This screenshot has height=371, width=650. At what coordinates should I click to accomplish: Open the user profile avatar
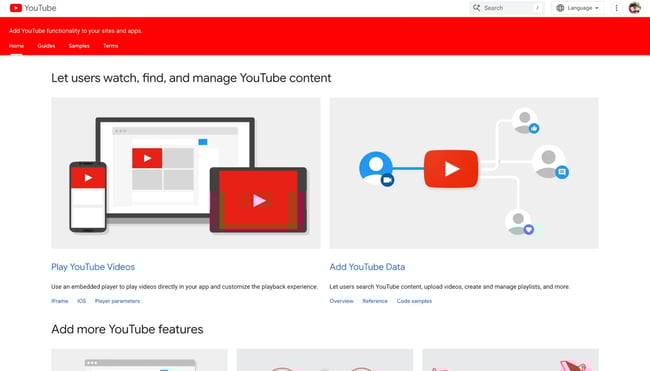click(634, 8)
